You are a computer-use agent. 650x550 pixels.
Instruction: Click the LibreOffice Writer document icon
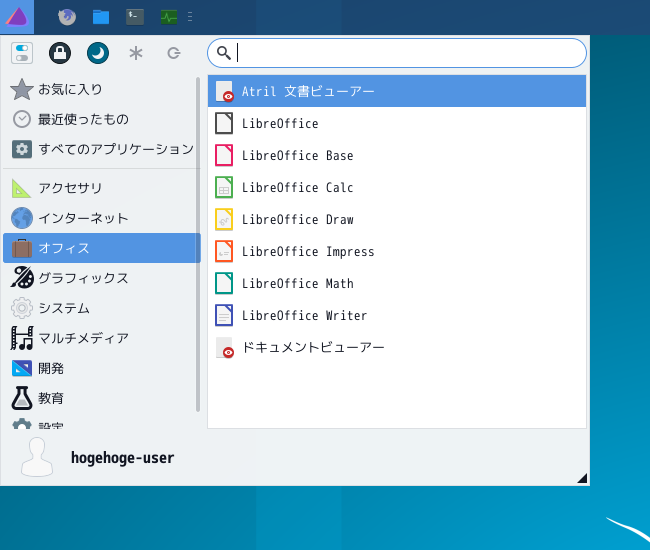(x=224, y=315)
